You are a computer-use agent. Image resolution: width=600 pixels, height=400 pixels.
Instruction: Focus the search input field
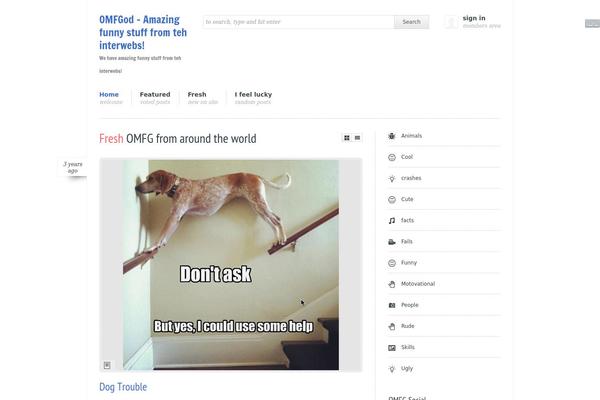click(298, 22)
